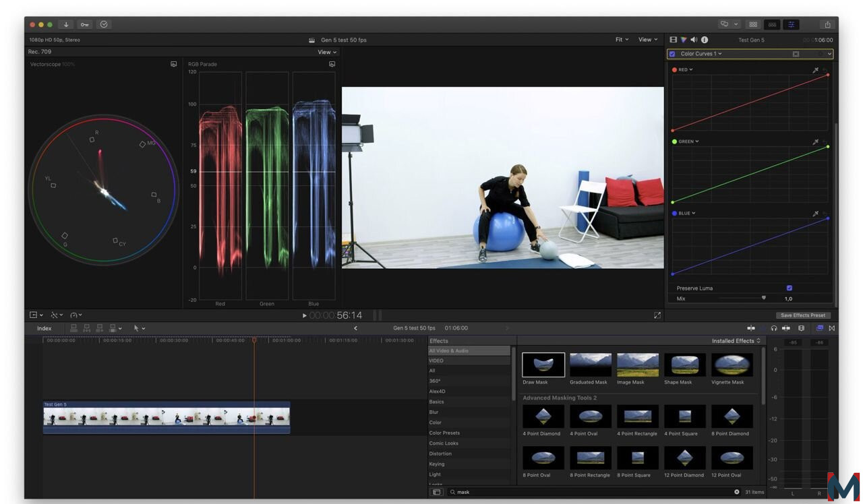This screenshot has height=504, width=863.
Task: Clear the mask search field
Action: coord(737,492)
